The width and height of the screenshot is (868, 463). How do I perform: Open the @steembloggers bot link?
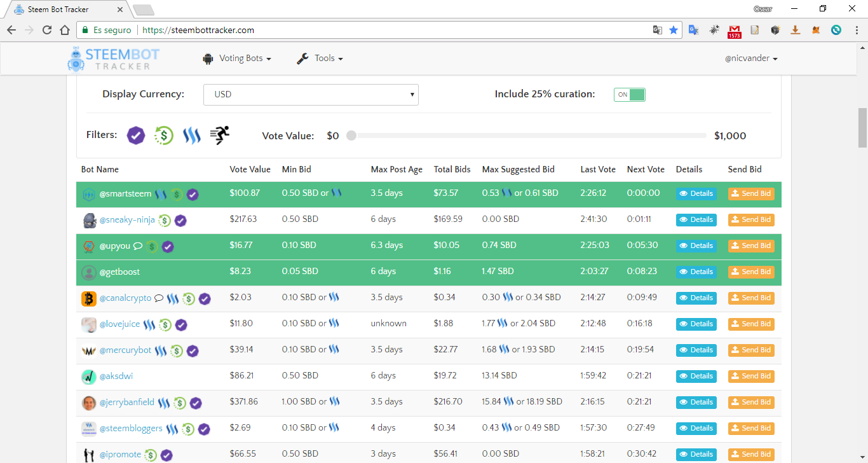point(131,428)
